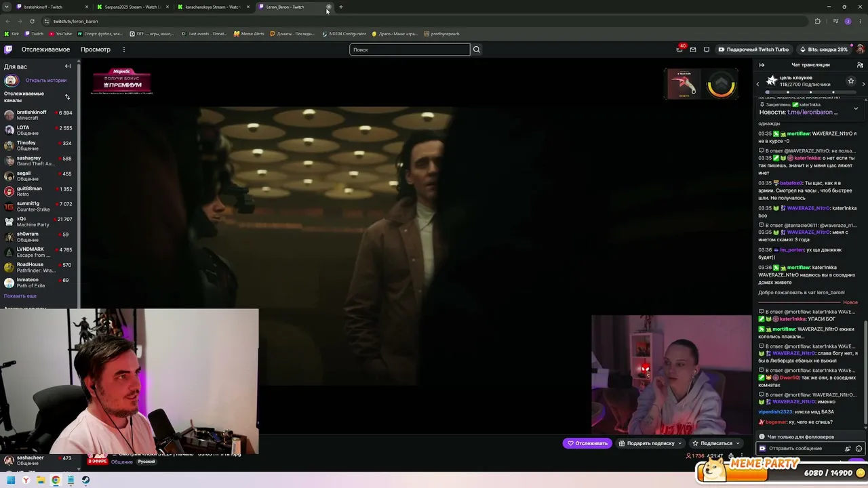Image resolution: width=868 pixels, height=488 pixels.
Task: Open Google Chrome from the taskbar
Action: [56, 480]
